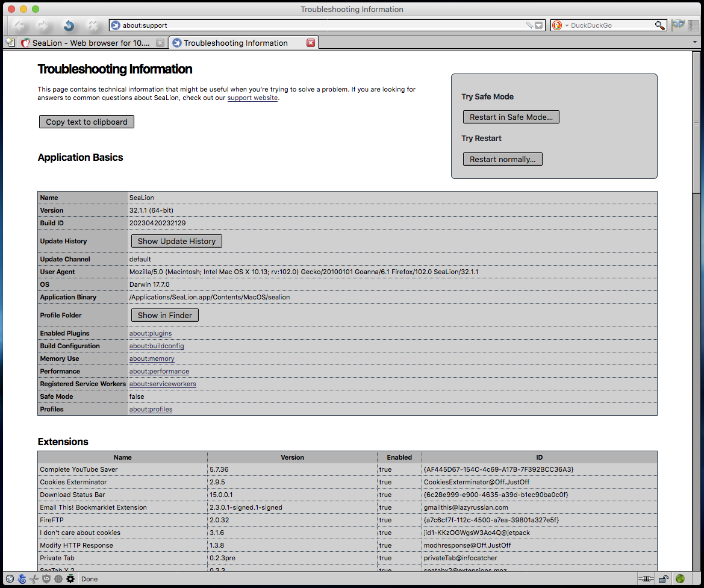Click the gmailthis@lazyrussian.com ID cell

tap(539, 507)
